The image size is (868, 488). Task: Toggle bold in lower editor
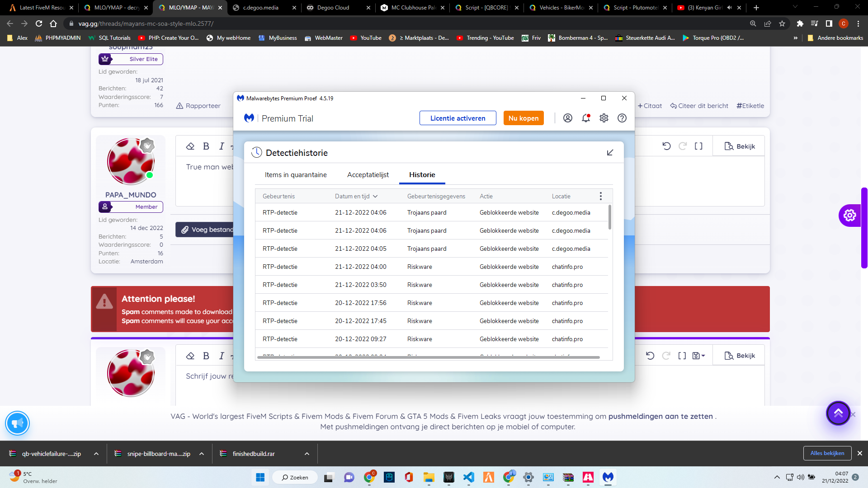(206, 356)
